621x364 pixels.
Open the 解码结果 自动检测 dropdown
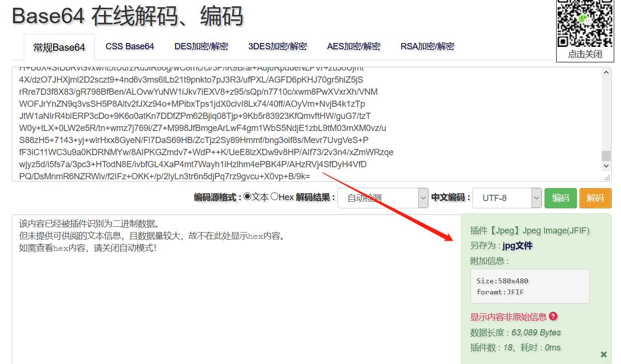(x=383, y=198)
